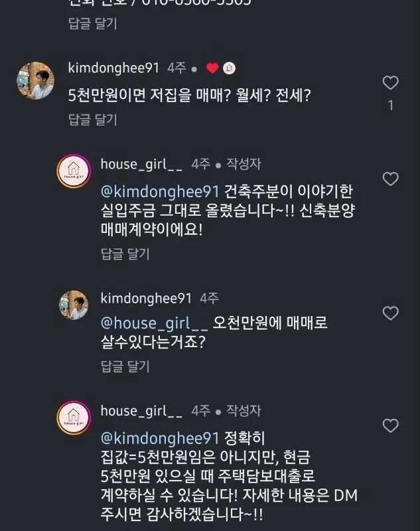Screen dimensions: 420x531
Task: View the like count of 1 under the heart
Action: pos(391,106)
